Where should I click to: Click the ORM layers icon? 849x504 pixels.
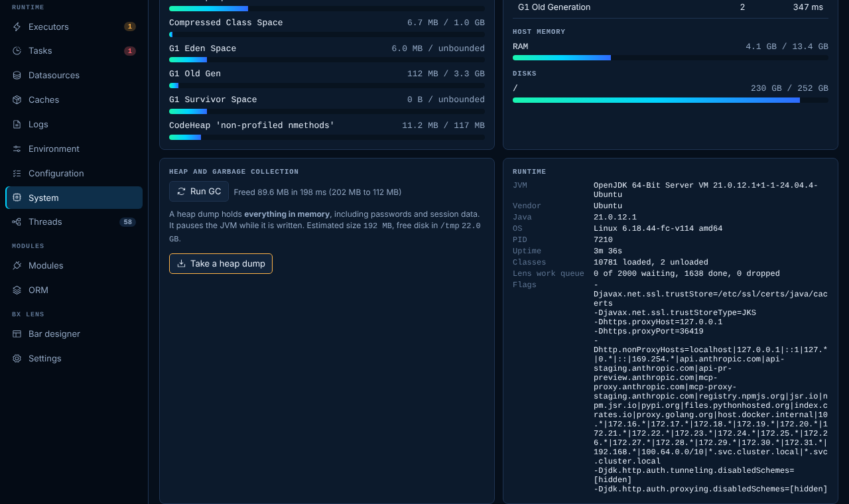(x=17, y=290)
